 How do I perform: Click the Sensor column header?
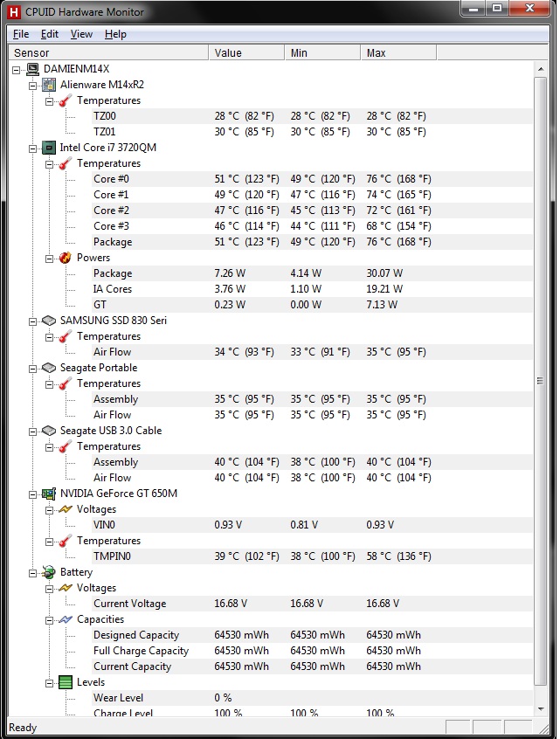pyautogui.click(x=108, y=52)
